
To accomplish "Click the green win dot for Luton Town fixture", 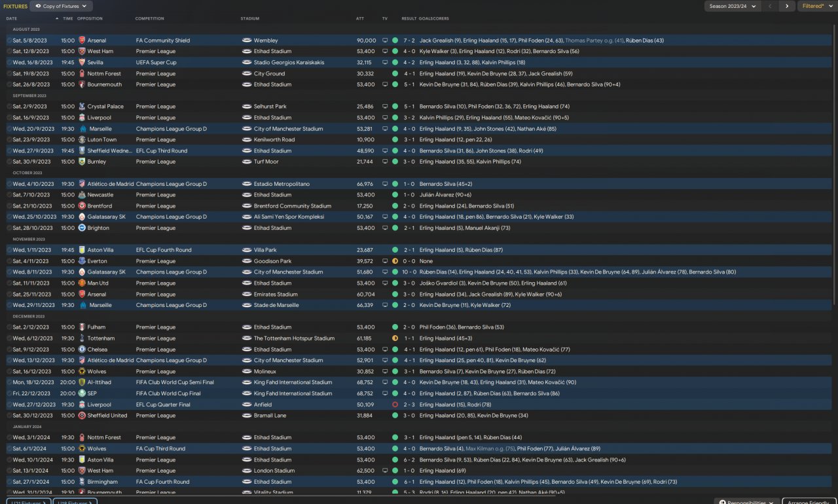I will [x=395, y=140].
